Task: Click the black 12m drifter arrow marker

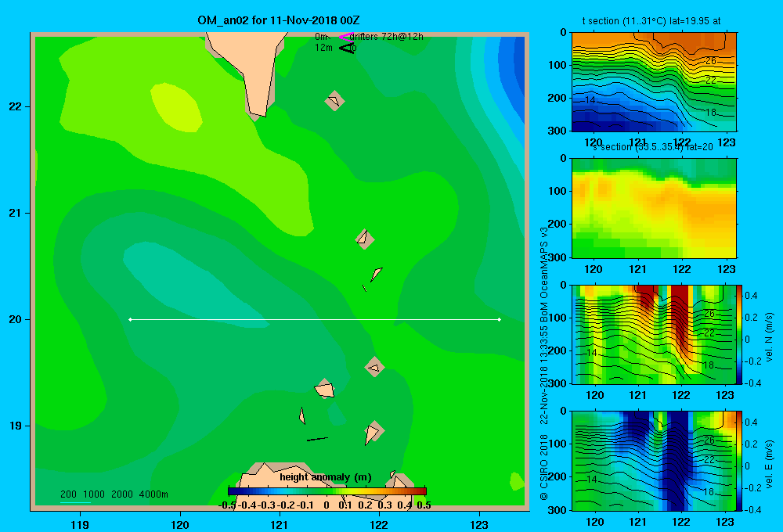Action: 346,48
